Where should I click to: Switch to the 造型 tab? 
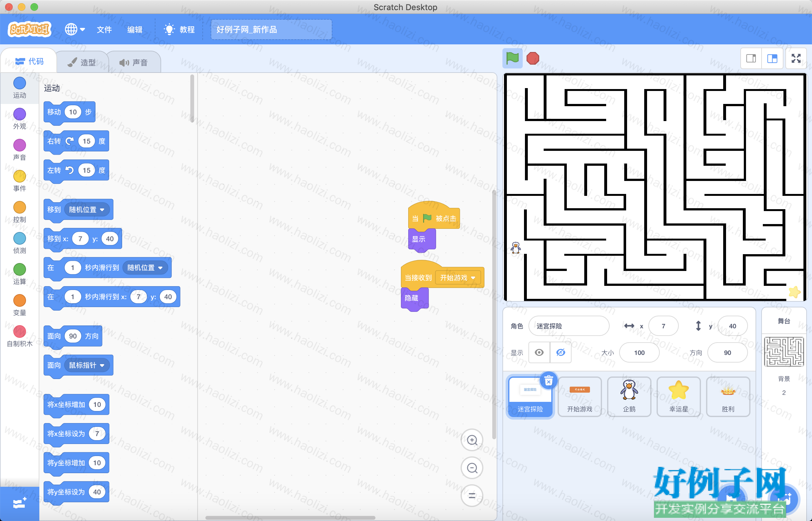click(82, 62)
